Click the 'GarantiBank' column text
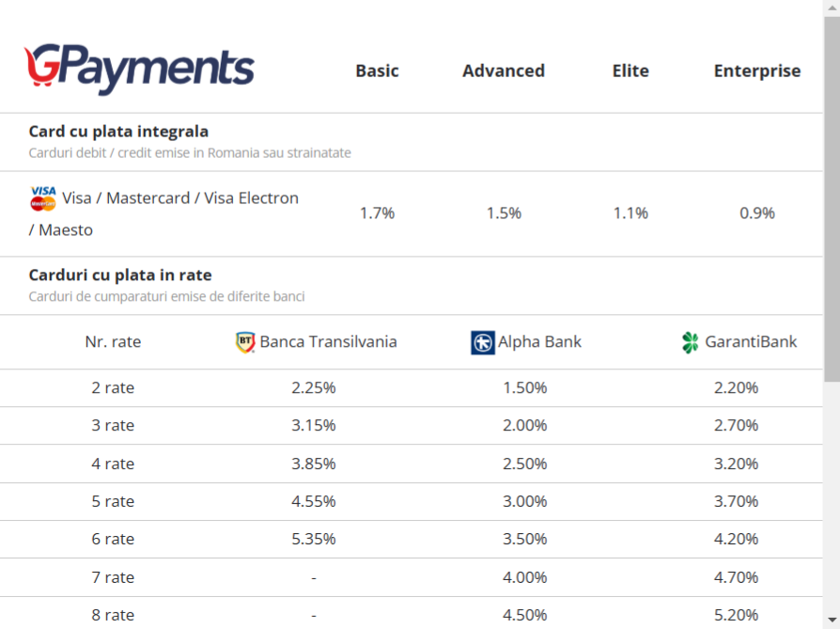The width and height of the screenshot is (840, 629). pyautogui.click(x=751, y=342)
